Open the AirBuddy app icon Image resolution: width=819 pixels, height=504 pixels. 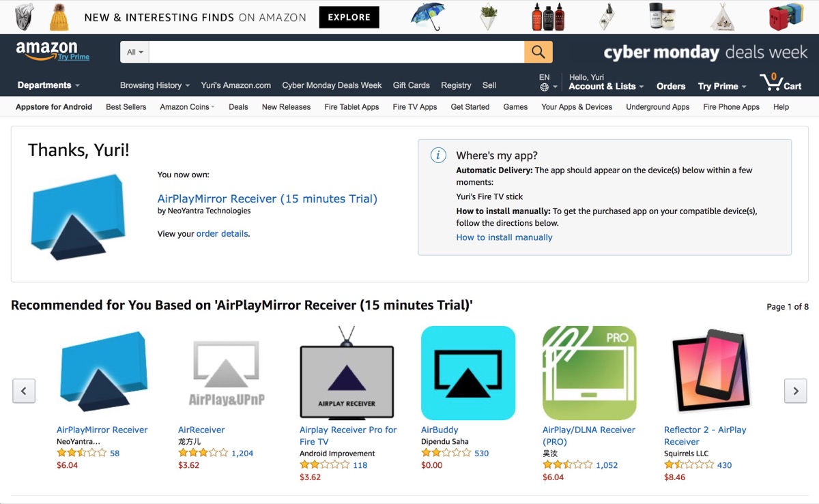point(468,372)
